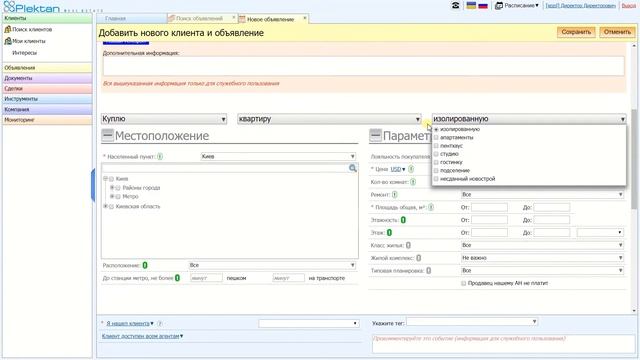This screenshot has height=360, width=640.
Task: Tick the несданный новострой option
Action: tap(436, 179)
